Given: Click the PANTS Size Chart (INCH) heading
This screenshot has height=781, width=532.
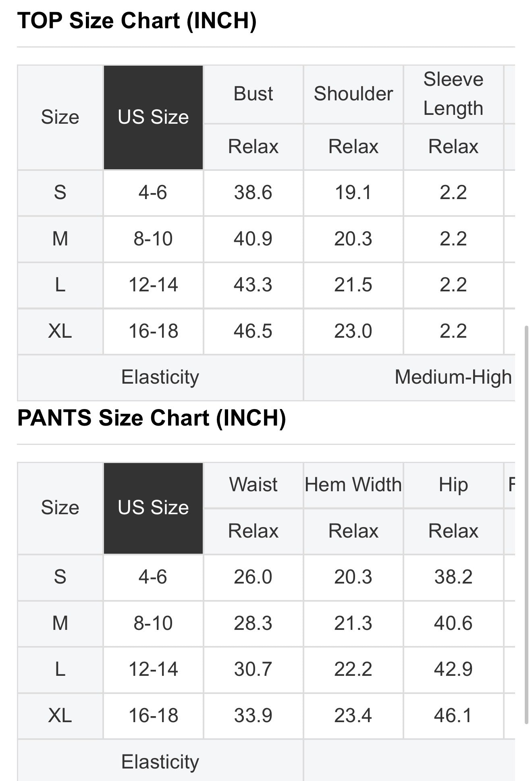Looking at the screenshot, I should tap(152, 418).
